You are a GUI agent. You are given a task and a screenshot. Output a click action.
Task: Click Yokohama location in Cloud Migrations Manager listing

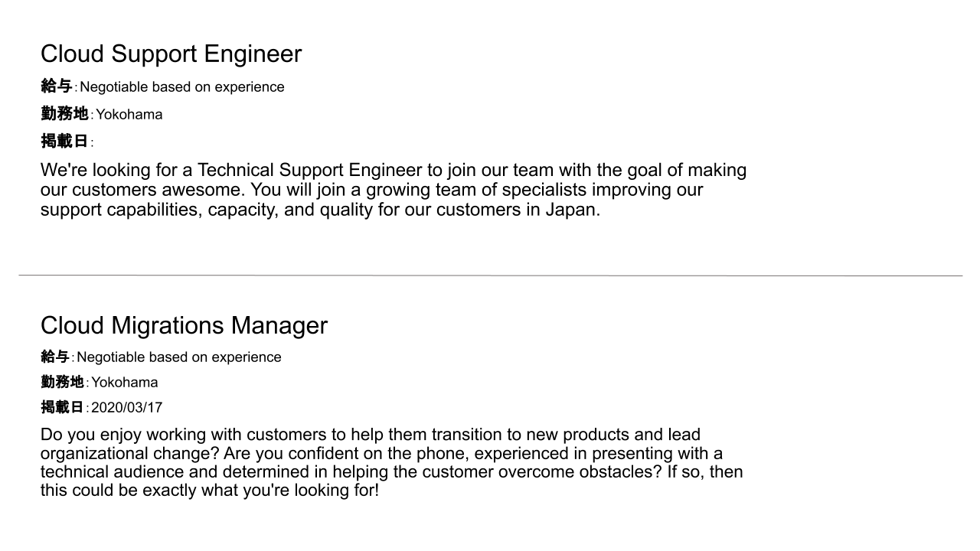pos(125,383)
